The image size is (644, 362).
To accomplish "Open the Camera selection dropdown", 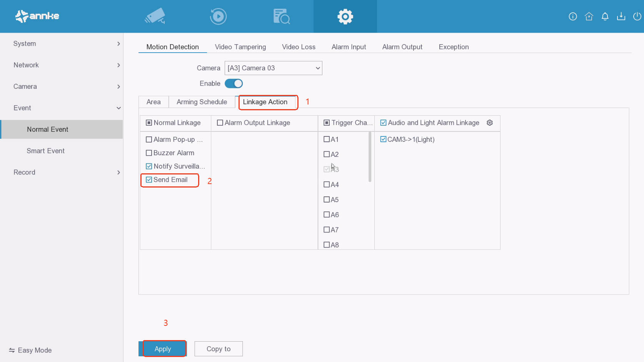I will (x=273, y=68).
